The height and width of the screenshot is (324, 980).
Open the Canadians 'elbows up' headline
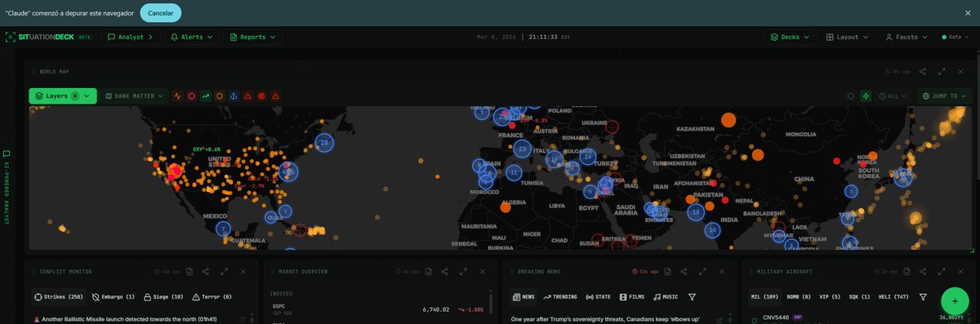(x=604, y=319)
